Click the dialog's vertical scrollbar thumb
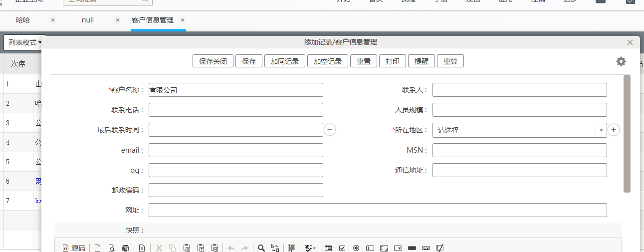Image resolution: width=644 pixels, height=252 pixels. click(627, 134)
